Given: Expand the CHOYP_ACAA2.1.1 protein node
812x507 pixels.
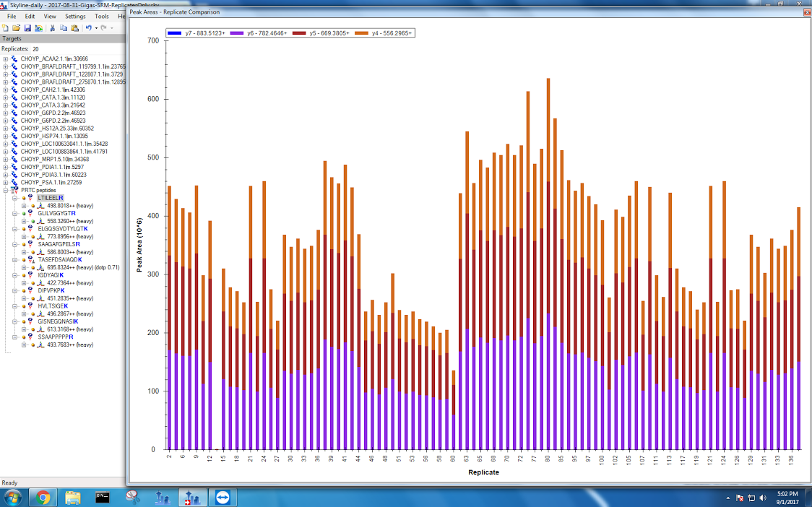Looking at the screenshot, I should [x=6, y=59].
